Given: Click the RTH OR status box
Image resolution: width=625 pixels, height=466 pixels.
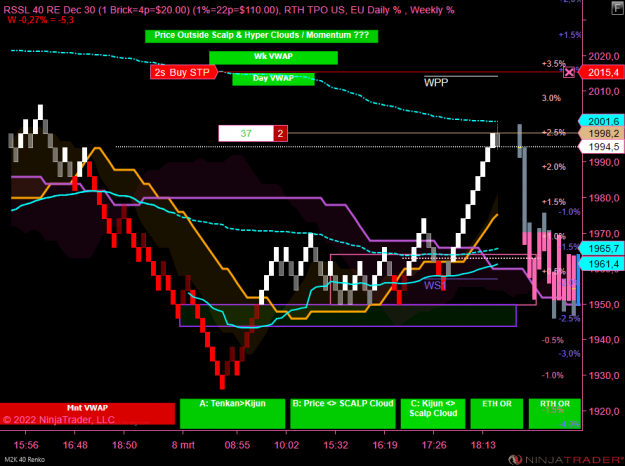Looking at the screenshot, I should (555, 413).
